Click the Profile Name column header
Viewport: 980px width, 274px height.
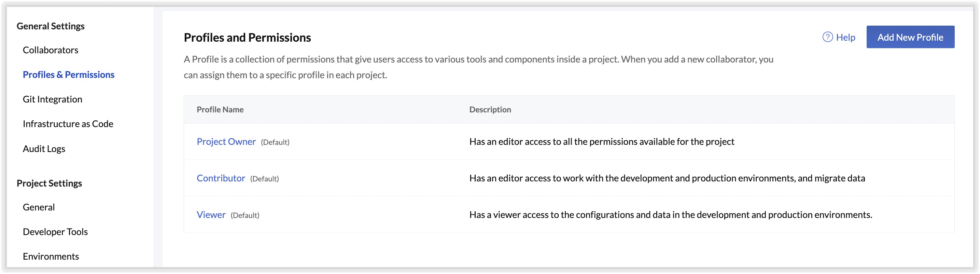[220, 110]
